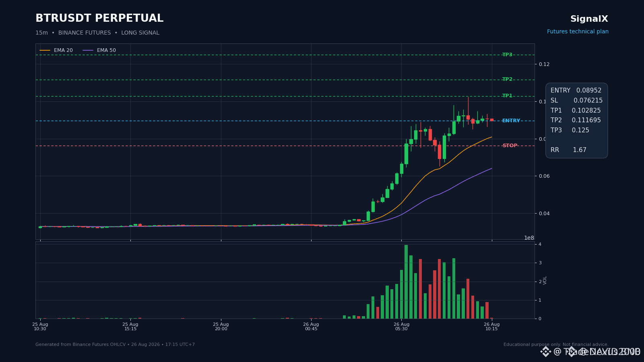Select the TP1 0.102825 row in info box
This screenshot has height=362, width=644.
point(576,111)
